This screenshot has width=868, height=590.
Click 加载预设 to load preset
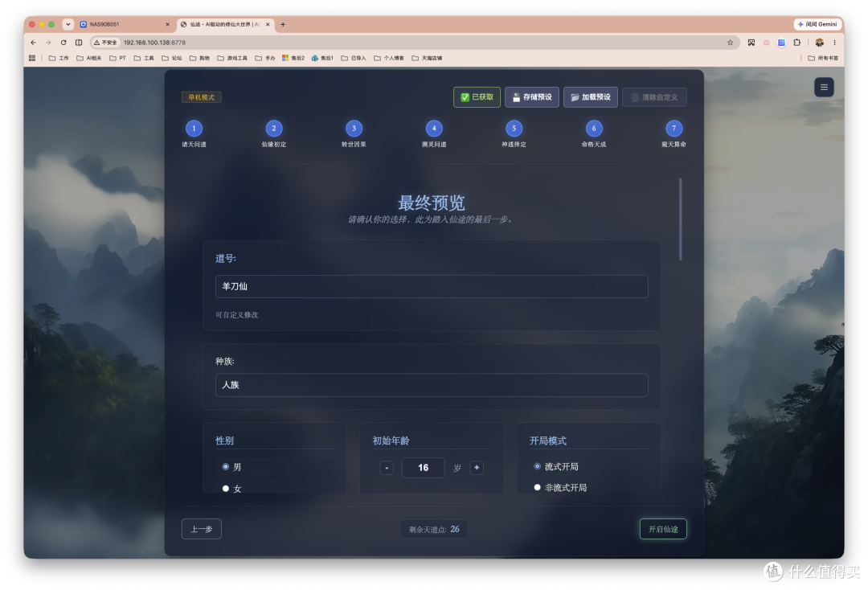point(590,97)
